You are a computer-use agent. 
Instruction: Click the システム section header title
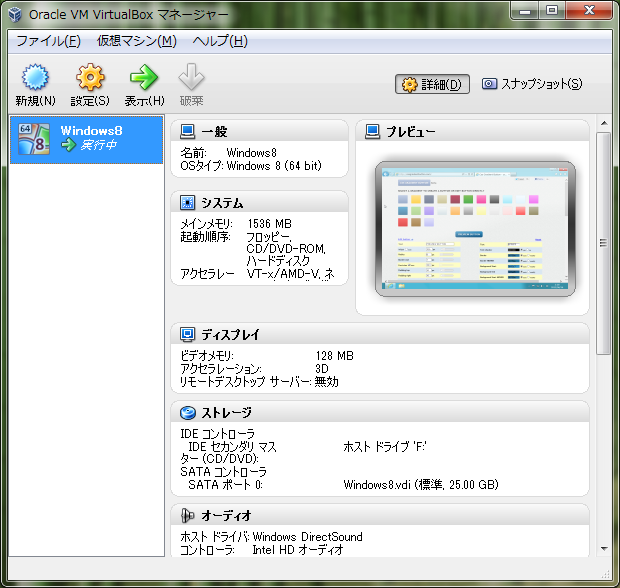222,203
